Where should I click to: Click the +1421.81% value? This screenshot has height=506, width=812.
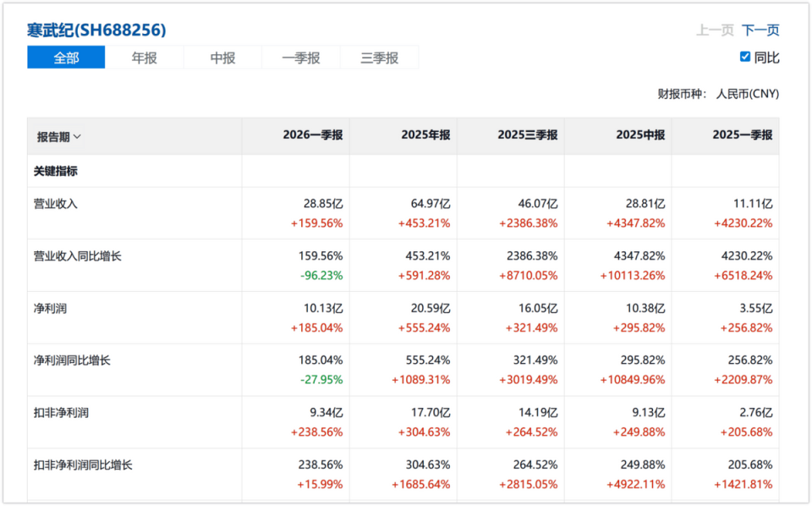(743, 484)
